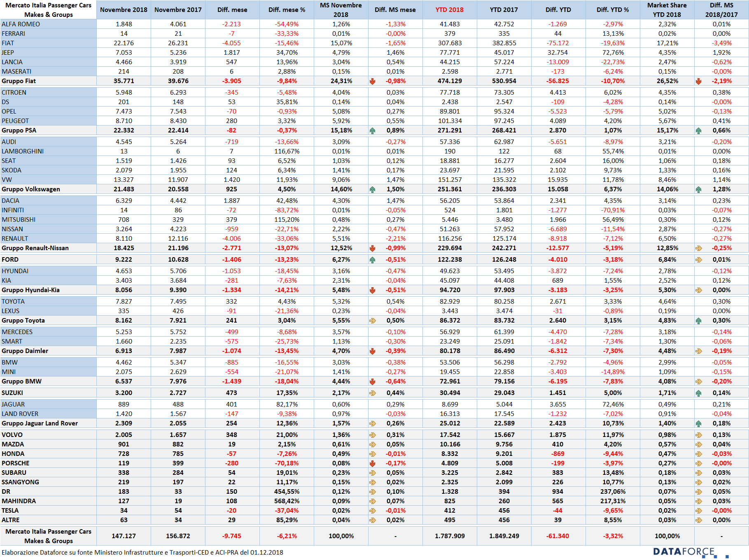Select the red 'YTD 2018' column header
This screenshot has height=560, width=749.
point(450,10)
